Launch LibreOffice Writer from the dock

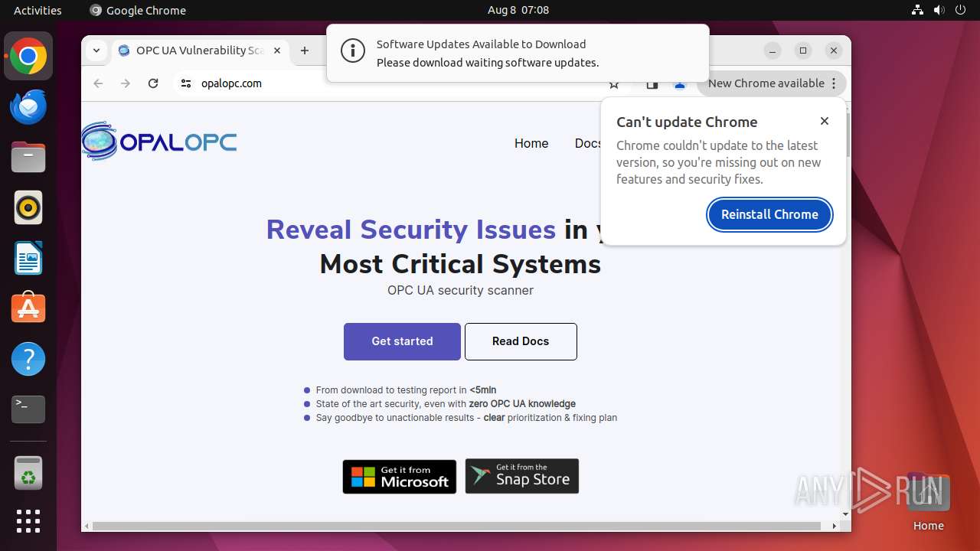pos(28,259)
